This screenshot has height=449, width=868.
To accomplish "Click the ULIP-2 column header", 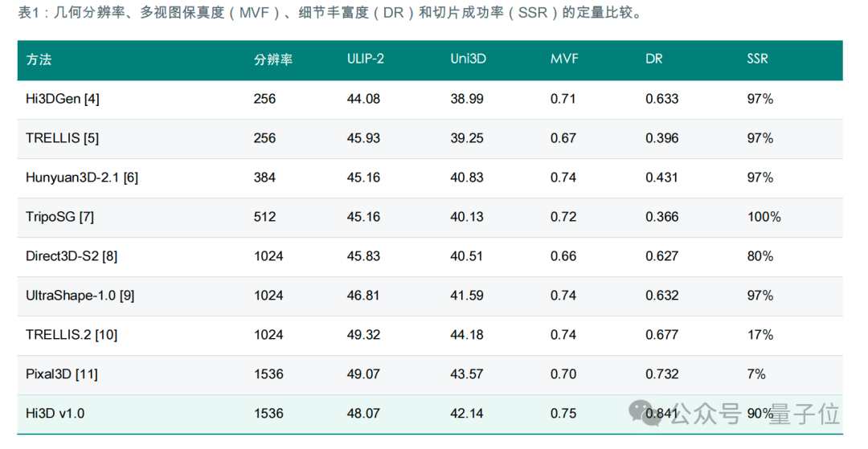I will tap(366, 59).
